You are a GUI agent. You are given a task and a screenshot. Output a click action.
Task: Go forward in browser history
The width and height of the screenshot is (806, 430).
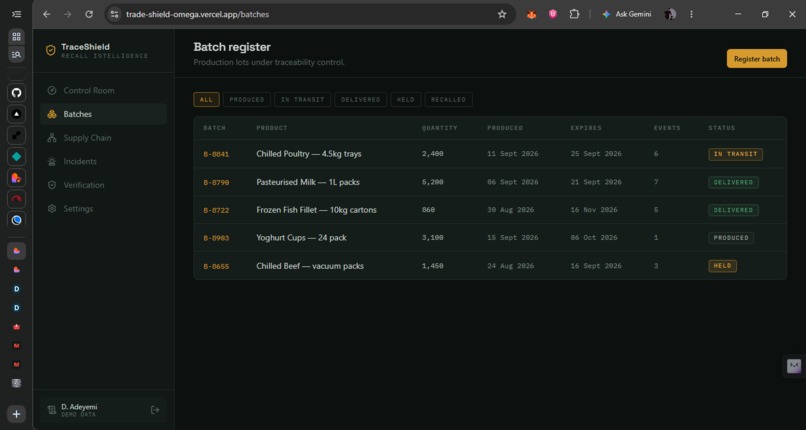point(68,14)
